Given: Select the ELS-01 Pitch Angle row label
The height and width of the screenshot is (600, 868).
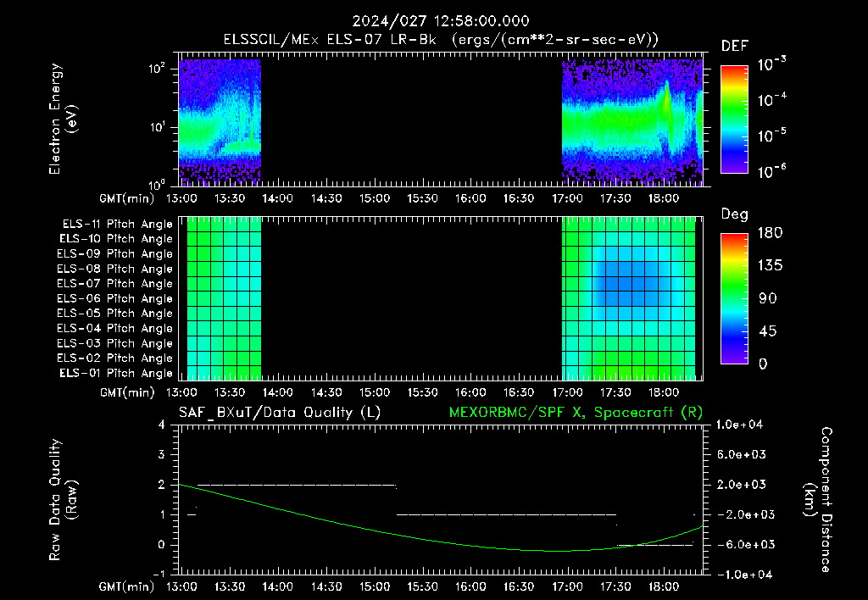Looking at the screenshot, I should coord(116,373).
